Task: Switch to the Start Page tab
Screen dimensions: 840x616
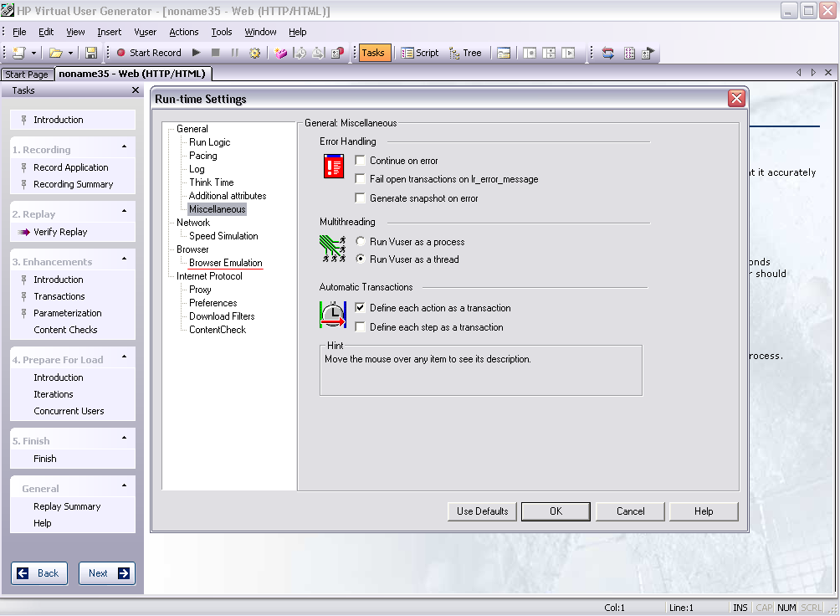Action: 26,74
